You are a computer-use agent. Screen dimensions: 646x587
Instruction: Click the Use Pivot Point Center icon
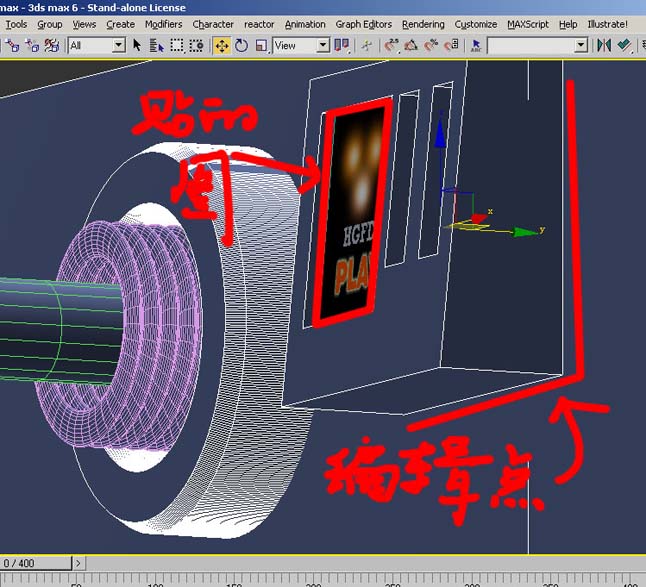[342, 45]
